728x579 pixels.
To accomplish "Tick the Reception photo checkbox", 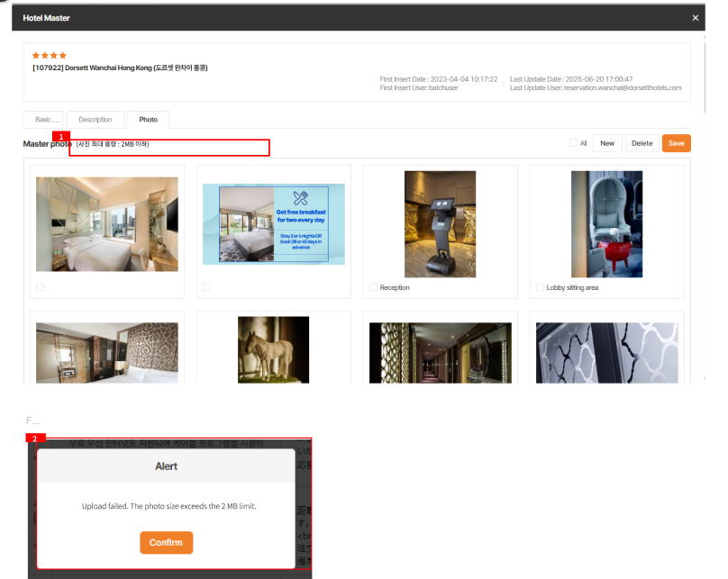I will tap(373, 287).
